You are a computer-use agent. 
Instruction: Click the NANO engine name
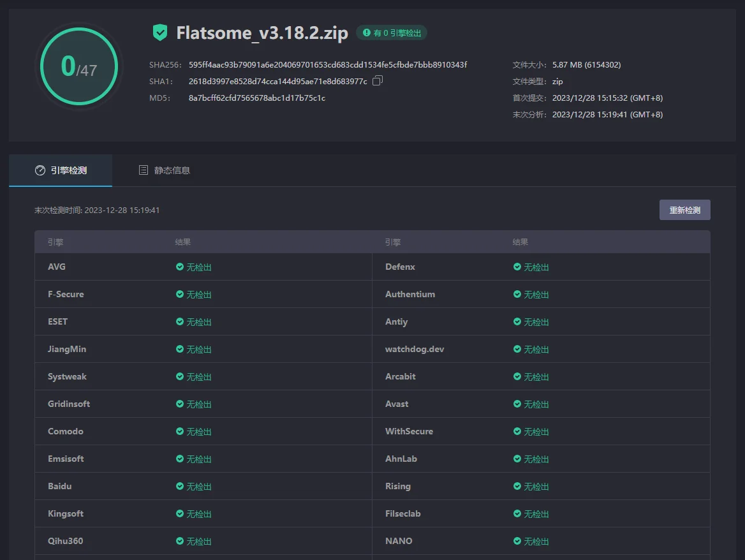[399, 541]
